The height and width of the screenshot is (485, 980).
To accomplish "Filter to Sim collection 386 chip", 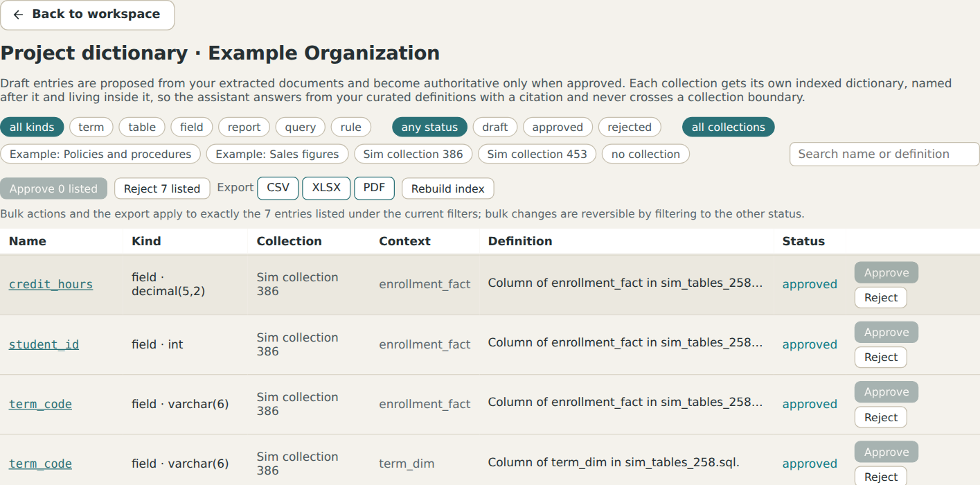I will pyautogui.click(x=413, y=154).
